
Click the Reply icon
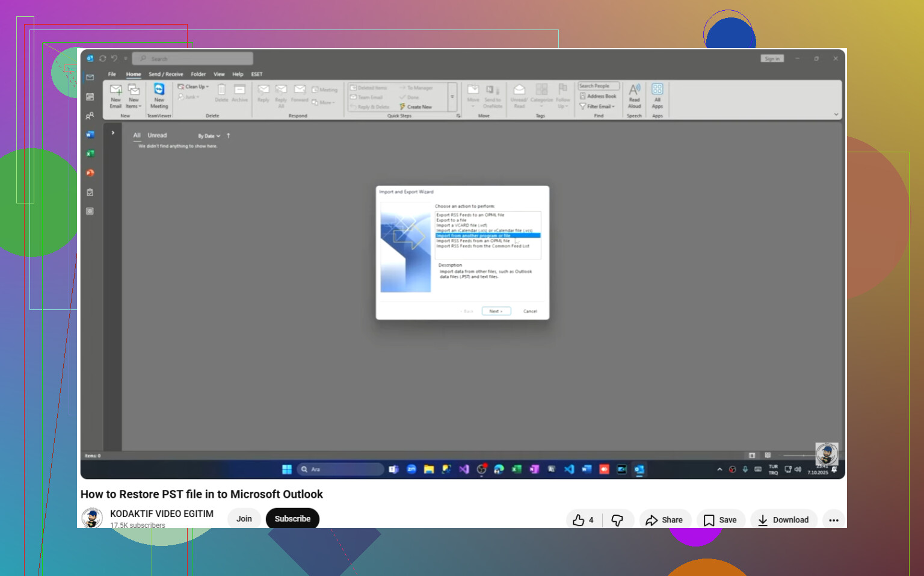coord(263,93)
